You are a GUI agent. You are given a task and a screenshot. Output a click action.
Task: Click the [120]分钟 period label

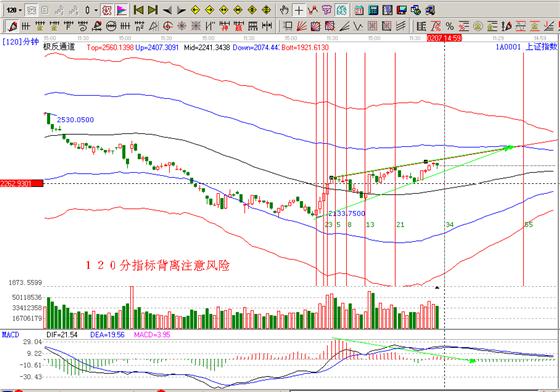point(20,42)
